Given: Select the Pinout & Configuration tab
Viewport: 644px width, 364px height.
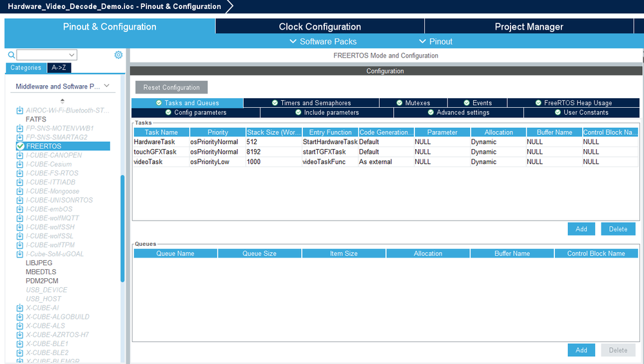Looking at the screenshot, I should pyautogui.click(x=110, y=26).
